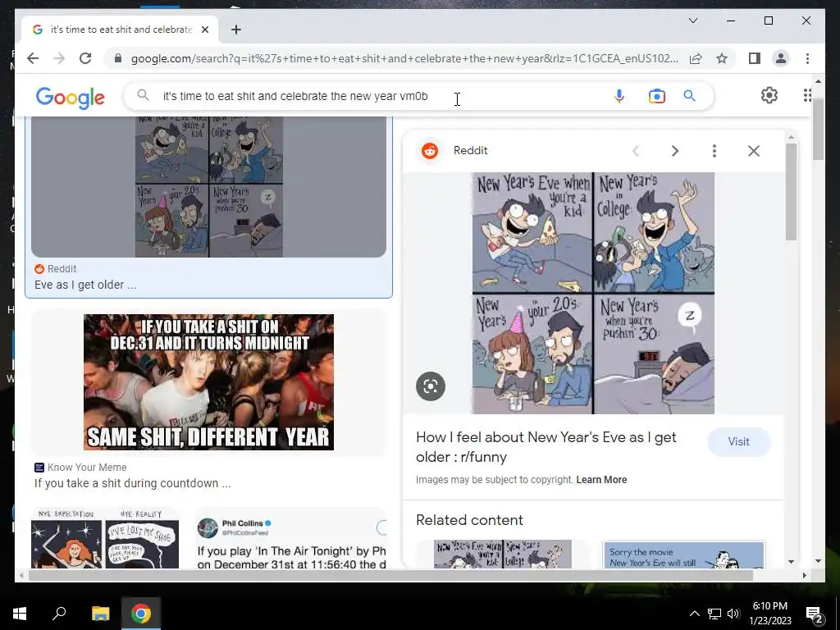Open preview panel more options menu
The width and height of the screenshot is (840, 630).
714,151
